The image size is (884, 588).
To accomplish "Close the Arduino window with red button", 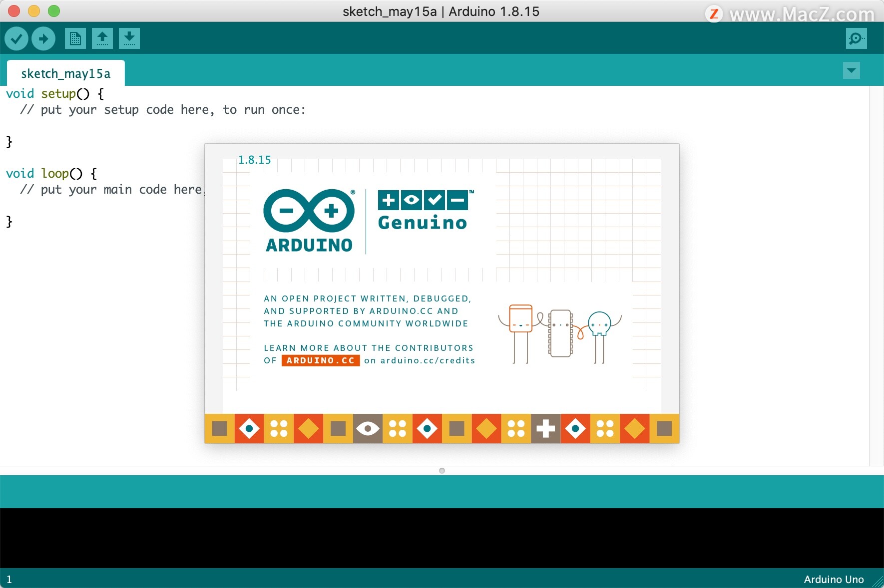I will (14, 11).
